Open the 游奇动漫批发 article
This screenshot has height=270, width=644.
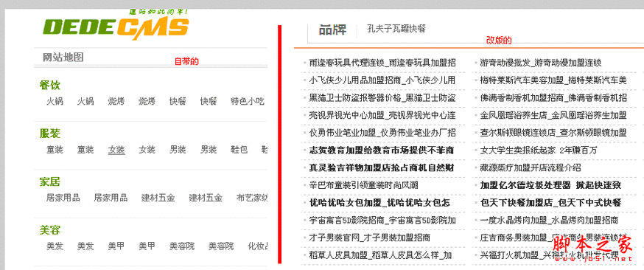(x=541, y=63)
